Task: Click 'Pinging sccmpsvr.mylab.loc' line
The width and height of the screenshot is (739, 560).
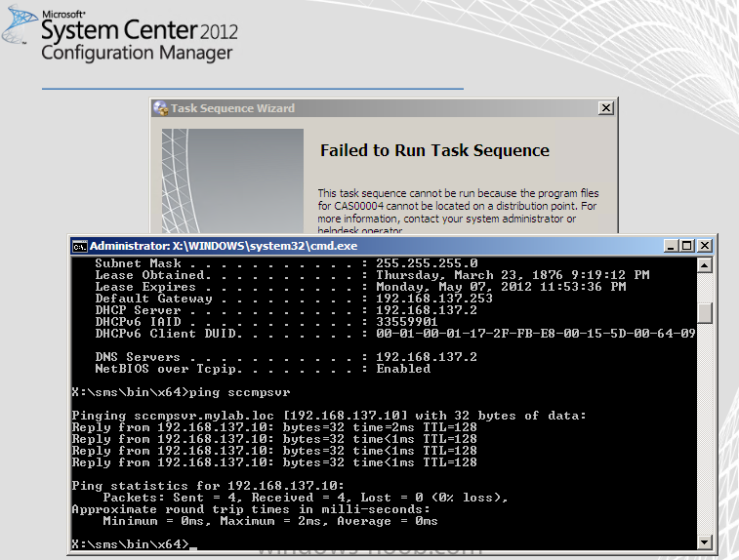Action: click(329, 416)
